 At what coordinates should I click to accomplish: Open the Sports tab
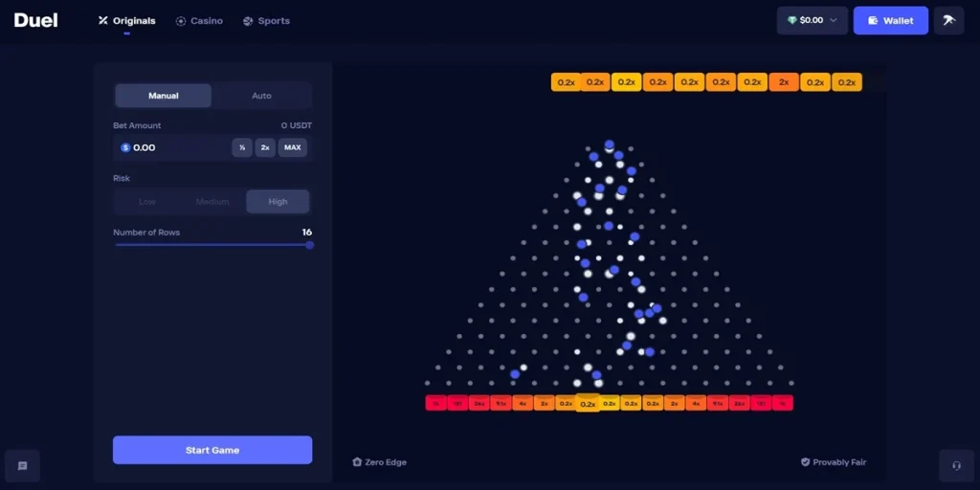266,20
